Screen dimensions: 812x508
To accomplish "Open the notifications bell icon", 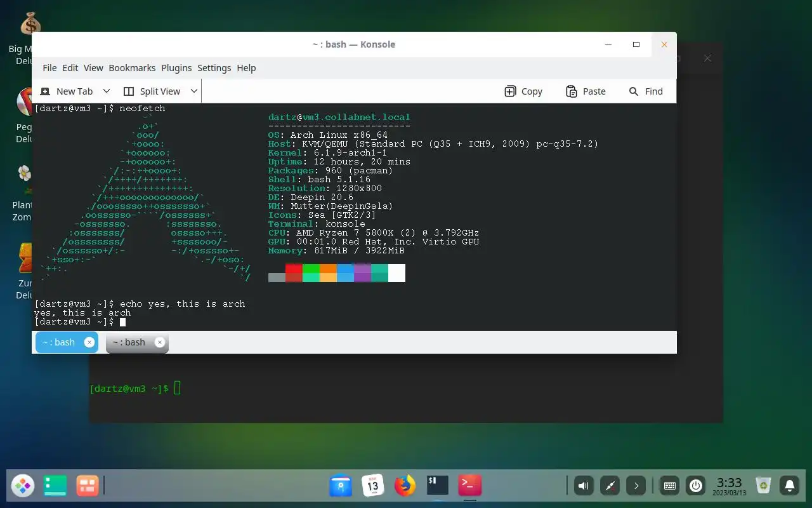I will click(790, 486).
